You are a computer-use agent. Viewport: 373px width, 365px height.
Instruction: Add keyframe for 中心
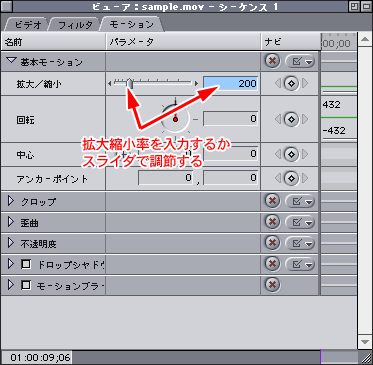291,154
